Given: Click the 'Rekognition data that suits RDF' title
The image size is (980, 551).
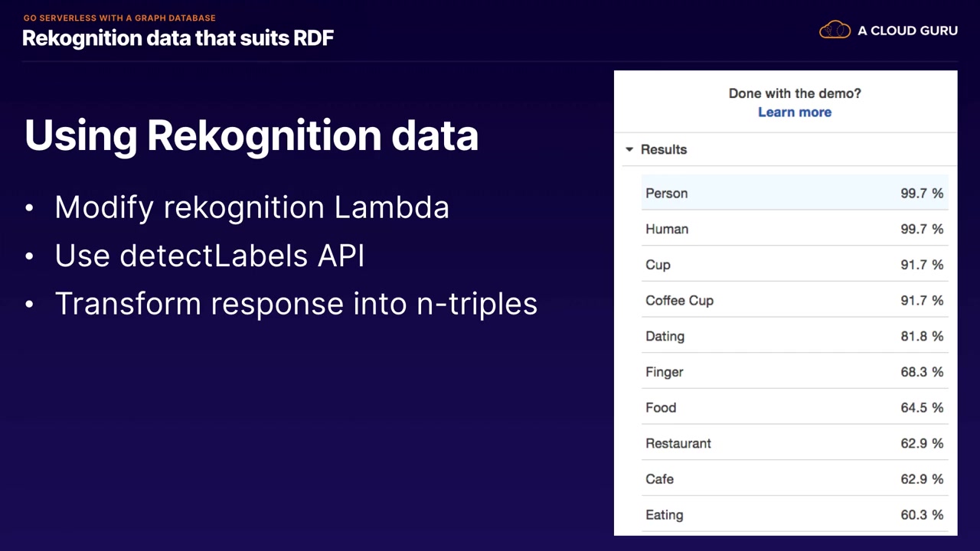Looking at the screenshot, I should point(178,37).
